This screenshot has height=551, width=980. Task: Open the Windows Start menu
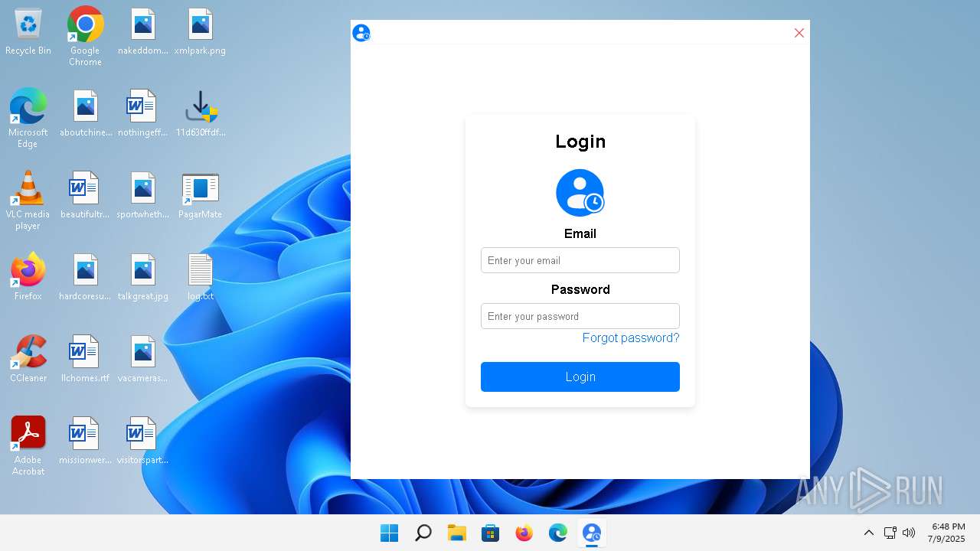tap(390, 533)
